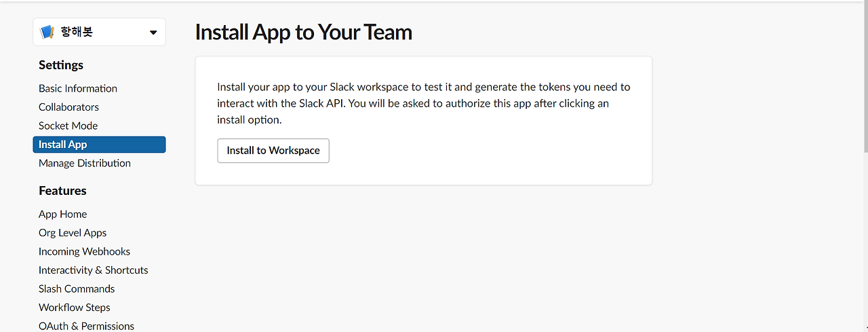The height and width of the screenshot is (332, 868).
Task: Click the blue book app icon beside 항해봇
Action: tap(47, 32)
